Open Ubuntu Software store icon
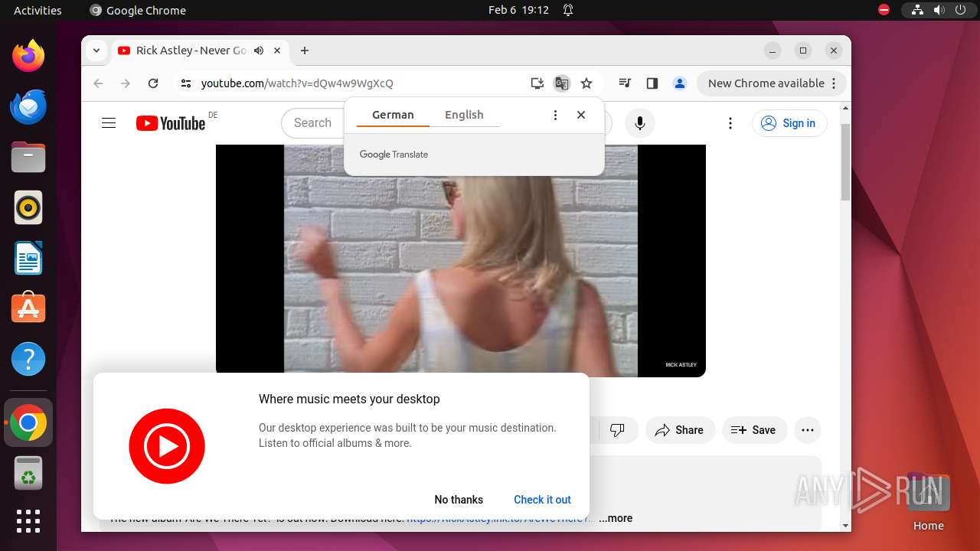This screenshot has width=980, height=551. coord(28,308)
